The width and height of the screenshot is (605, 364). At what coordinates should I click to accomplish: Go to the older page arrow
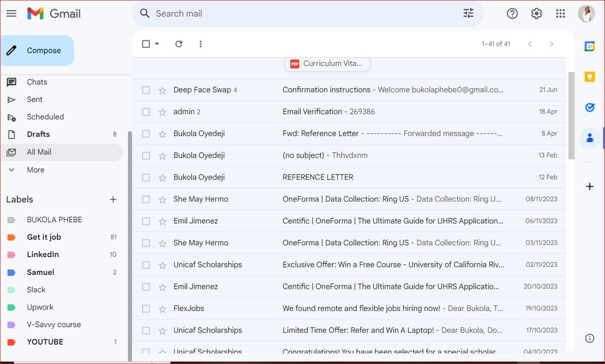coord(551,44)
